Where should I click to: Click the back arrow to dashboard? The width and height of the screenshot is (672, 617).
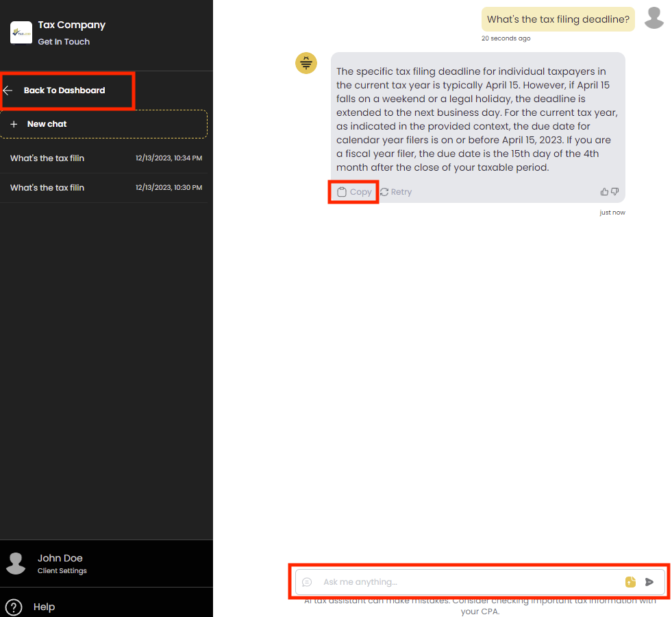pos(8,90)
